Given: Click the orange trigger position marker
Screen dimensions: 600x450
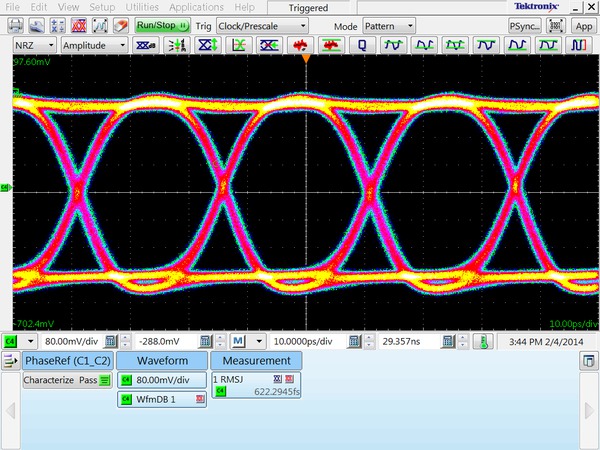Looking at the screenshot, I should coord(306,60).
